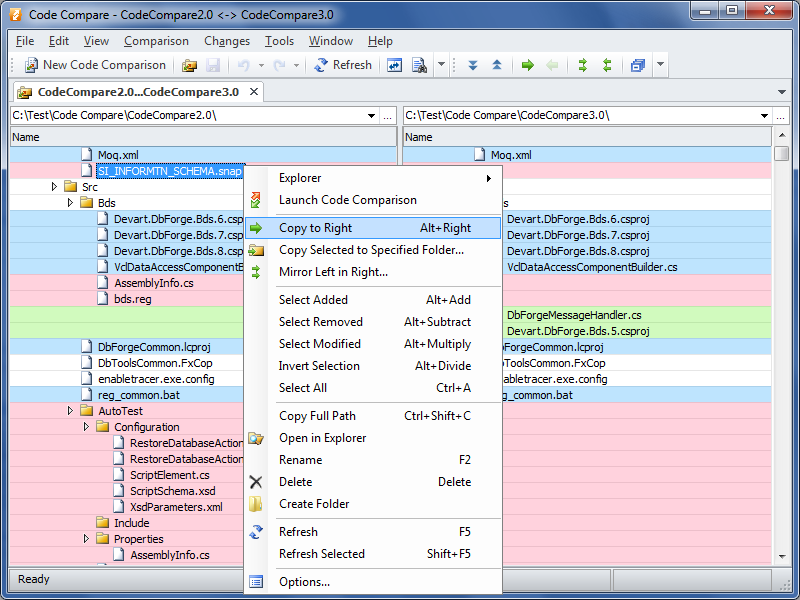Close the CodeCompare2.0...CodeCompare3.0 tab
The width and height of the screenshot is (800, 600).
(x=254, y=92)
